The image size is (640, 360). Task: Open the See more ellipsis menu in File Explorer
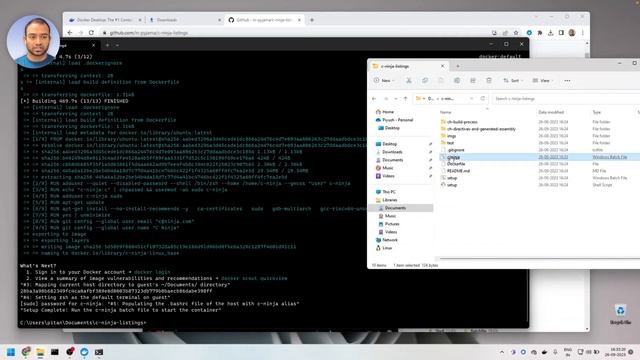pyautogui.click(x=567, y=81)
